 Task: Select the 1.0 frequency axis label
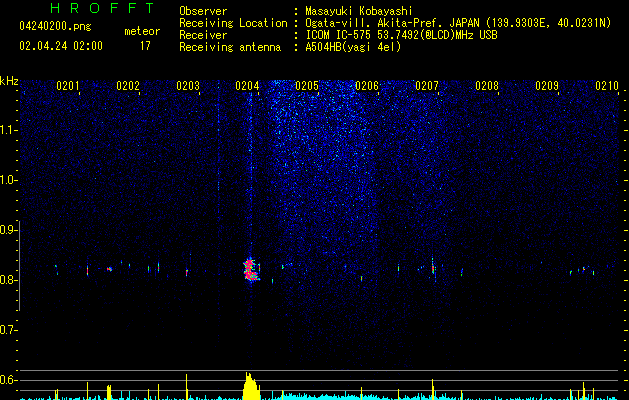pos(8,180)
